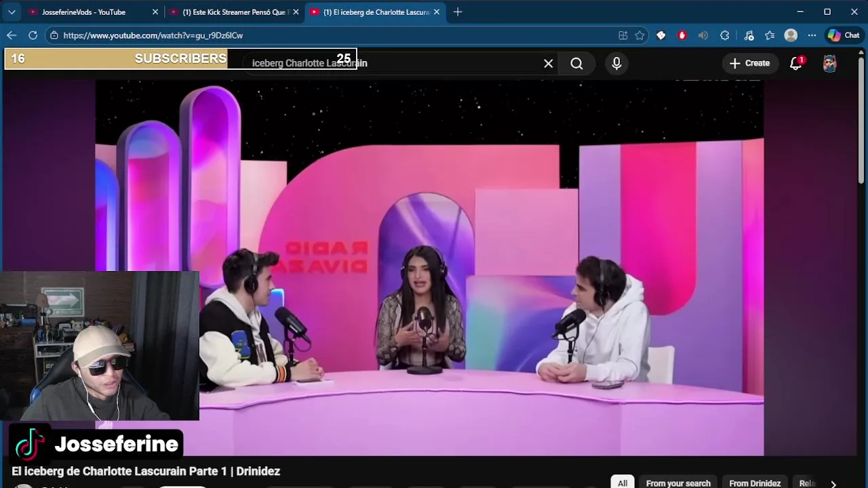Image resolution: width=868 pixels, height=488 pixels.
Task: Open YouTube account avatar menu
Action: click(x=829, y=63)
